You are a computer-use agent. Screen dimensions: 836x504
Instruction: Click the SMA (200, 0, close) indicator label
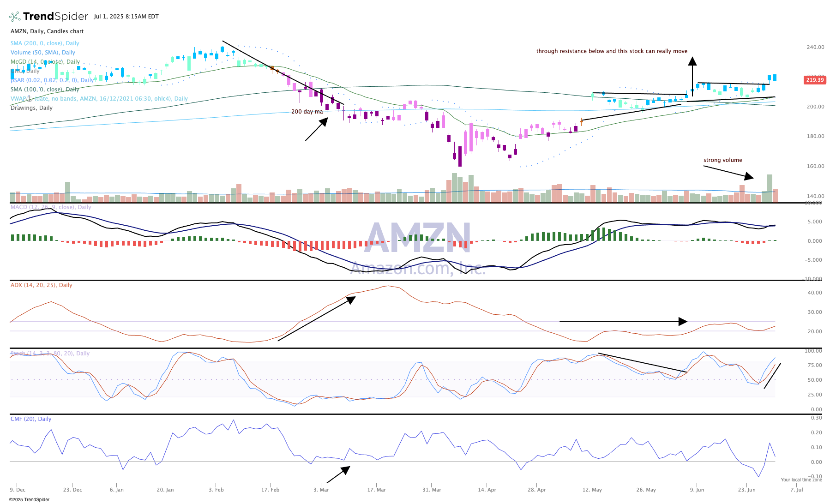[45, 43]
